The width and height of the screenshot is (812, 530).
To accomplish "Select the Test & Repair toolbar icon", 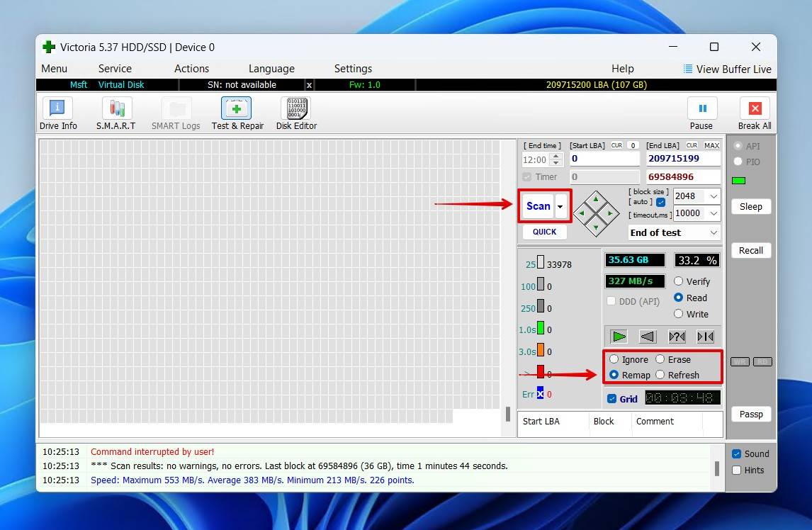I will pyautogui.click(x=236, y=108).
